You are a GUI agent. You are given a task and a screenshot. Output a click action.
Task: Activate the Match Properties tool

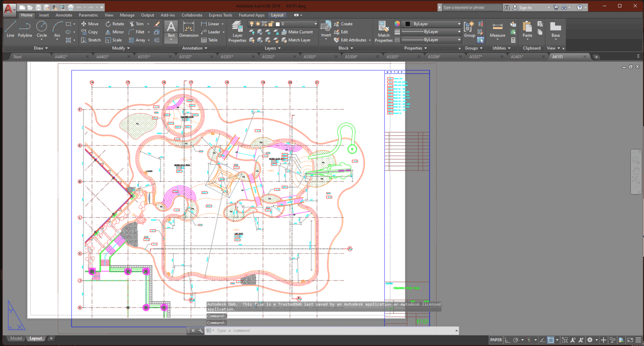coord(383,31)
